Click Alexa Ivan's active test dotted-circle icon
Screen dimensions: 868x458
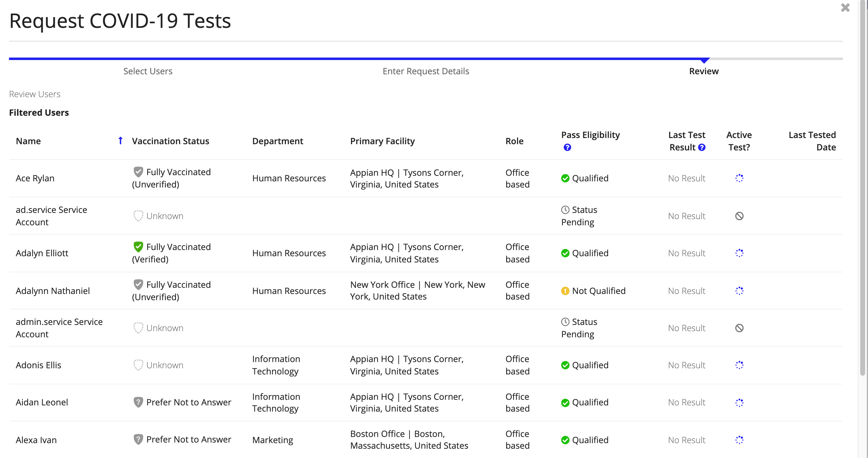(739, 439)
